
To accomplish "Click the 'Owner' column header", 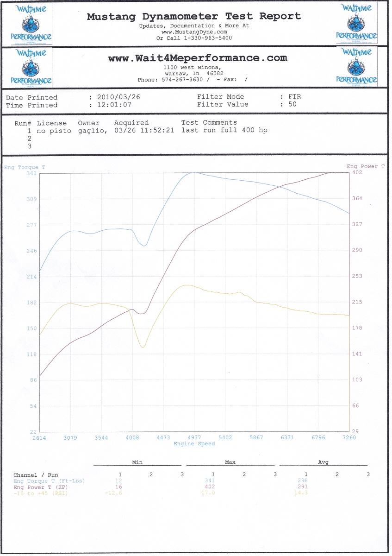I will click(x=88, y=123).
